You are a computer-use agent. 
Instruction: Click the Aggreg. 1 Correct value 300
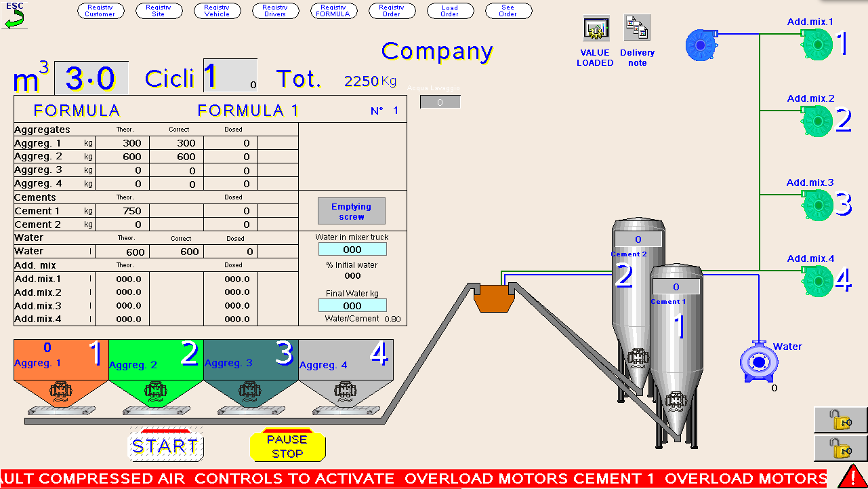[x=186, y=143]
